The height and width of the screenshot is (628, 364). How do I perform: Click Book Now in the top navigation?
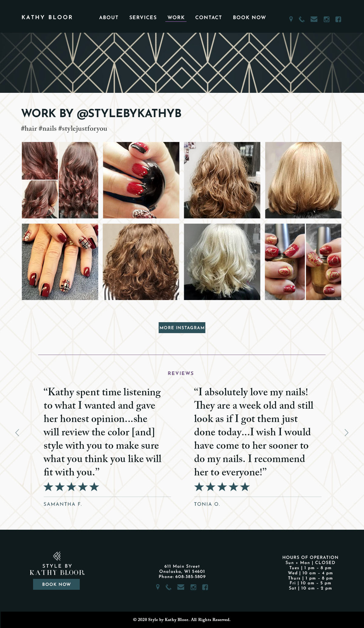click(249, 18)
